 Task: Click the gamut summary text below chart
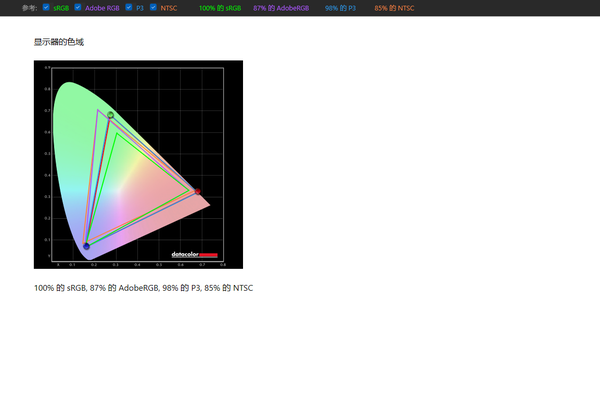pyautogui.click(x=143, y=288)
